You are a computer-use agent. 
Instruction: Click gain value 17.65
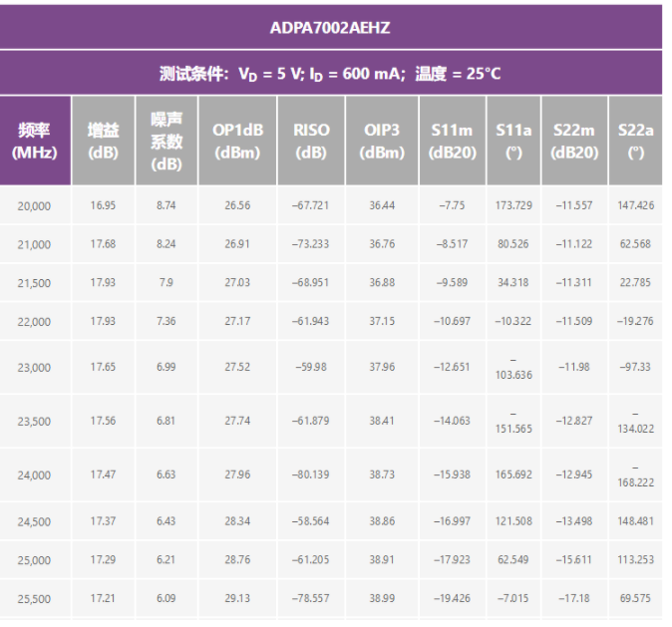(x=103, y=367)
